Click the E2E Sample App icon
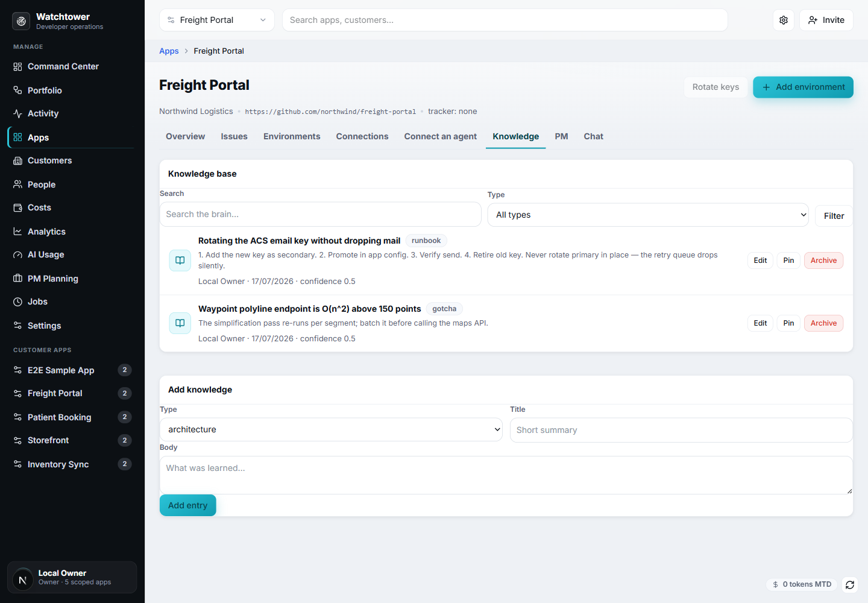This screenshot has width=868, height=603. [x=17, y=370]
